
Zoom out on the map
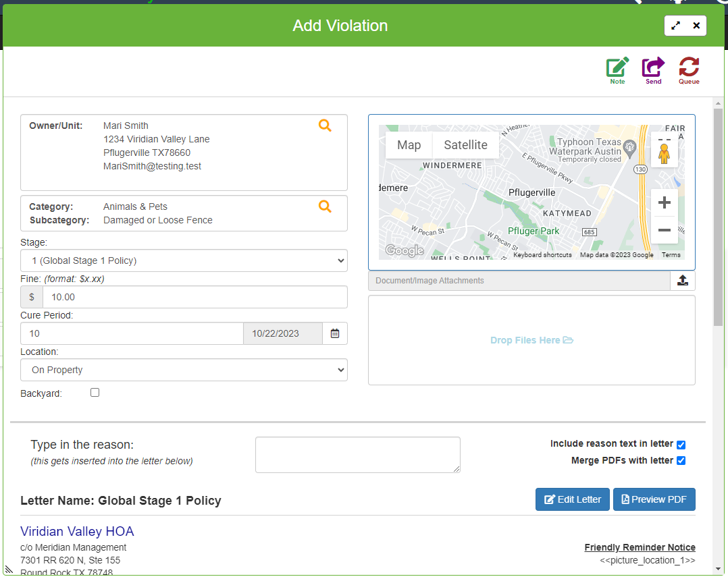tap(665, 229)
